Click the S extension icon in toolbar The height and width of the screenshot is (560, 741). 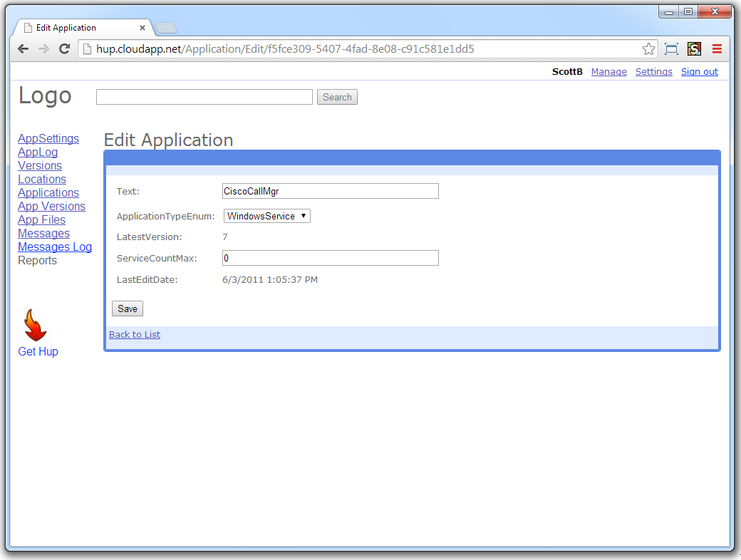[694, 49]
